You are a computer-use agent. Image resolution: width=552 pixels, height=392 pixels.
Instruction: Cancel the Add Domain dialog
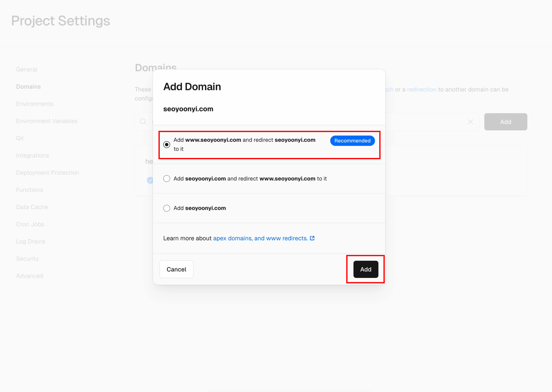click(x=176, y=269)
